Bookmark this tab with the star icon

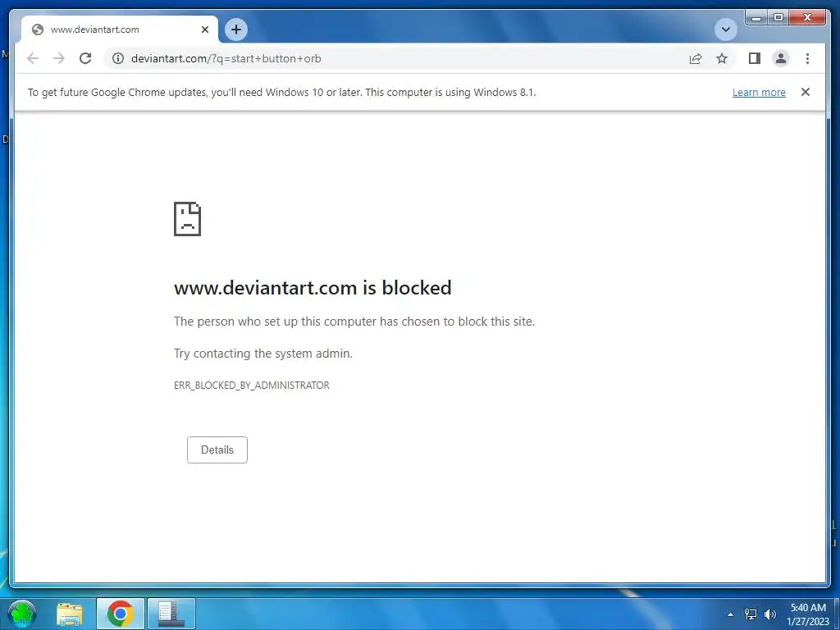click(x=722, y=58)
